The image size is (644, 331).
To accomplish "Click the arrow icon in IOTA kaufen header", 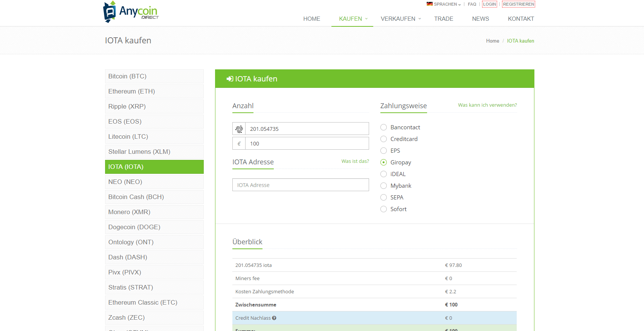I will (230, 79).
